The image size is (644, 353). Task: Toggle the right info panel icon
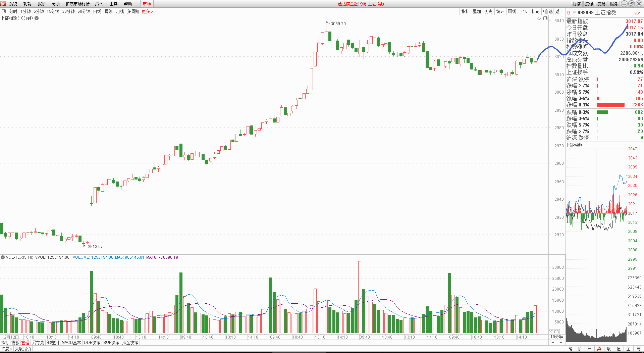click(545, 18)
